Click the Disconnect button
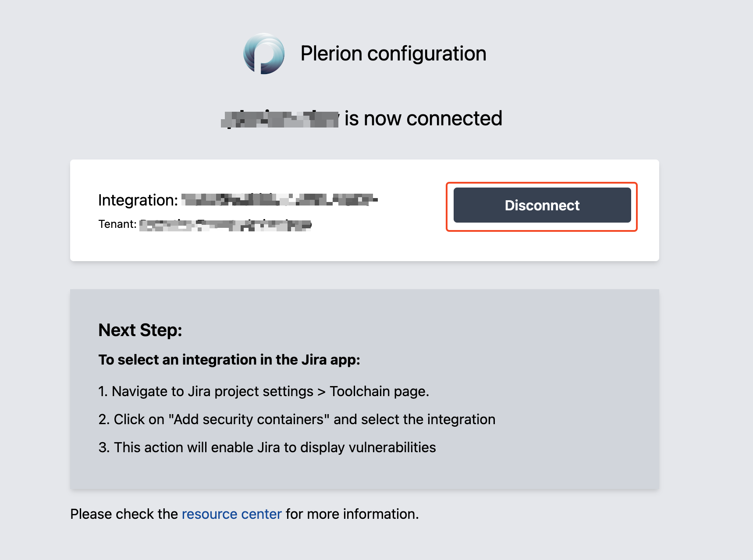This screenshot has height=560, width=753. tap(542, 205)
